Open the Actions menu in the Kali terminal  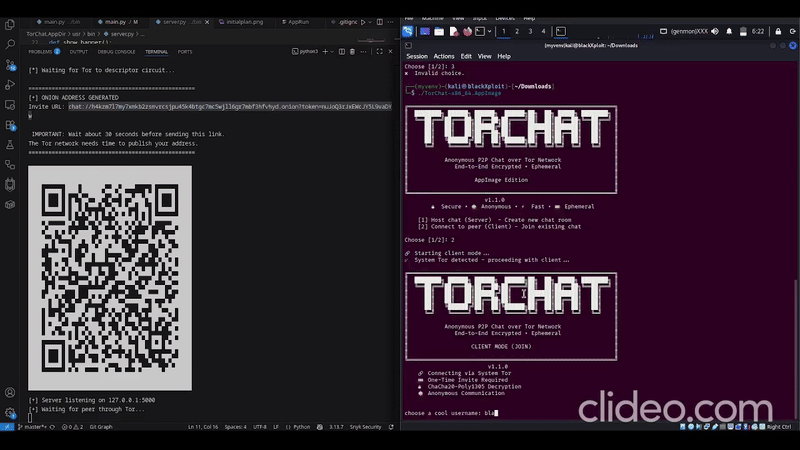(443, 56)
